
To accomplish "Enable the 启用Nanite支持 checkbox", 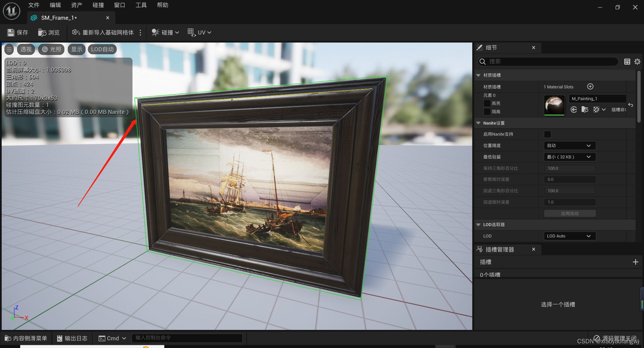I will pos(547,134).
